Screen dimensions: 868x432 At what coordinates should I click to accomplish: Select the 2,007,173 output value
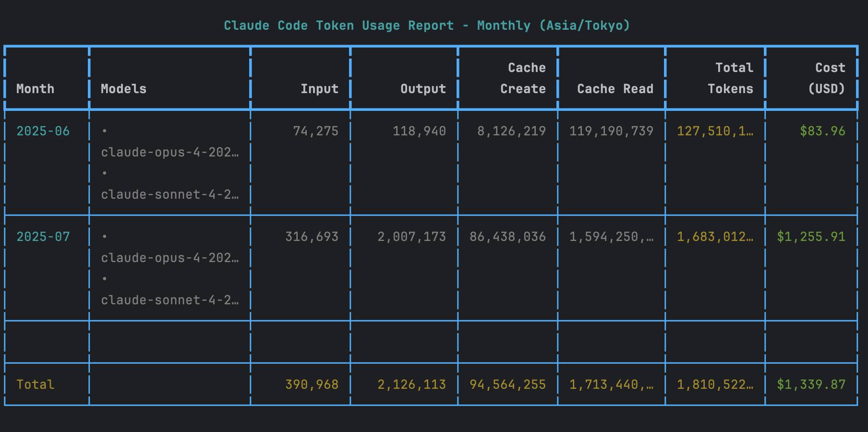[x=411, y=237]
